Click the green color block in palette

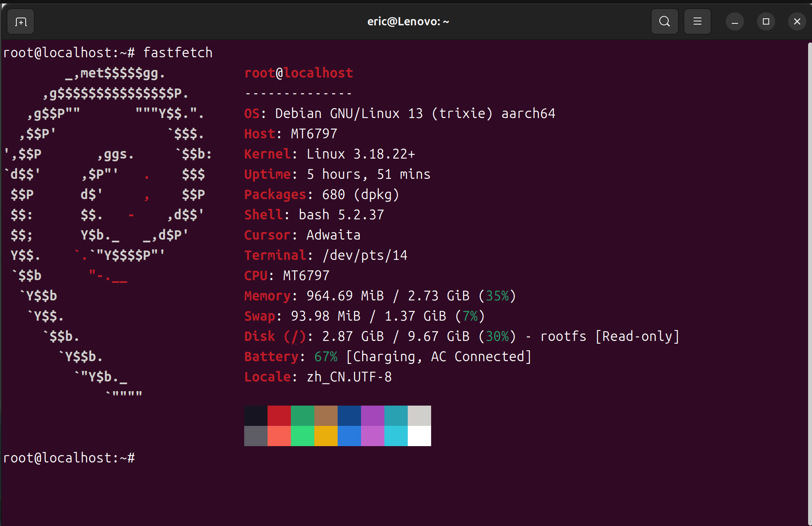coord(302,415)
